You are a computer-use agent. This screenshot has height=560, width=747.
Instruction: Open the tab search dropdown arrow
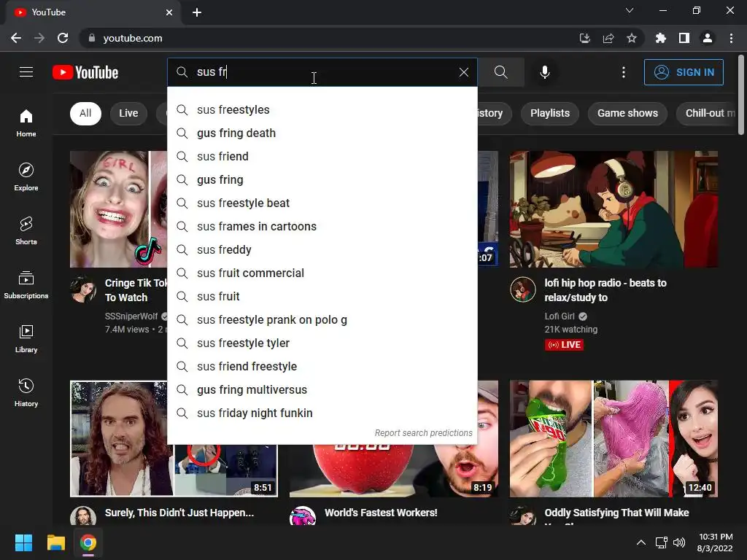click(x=630, y=10)
